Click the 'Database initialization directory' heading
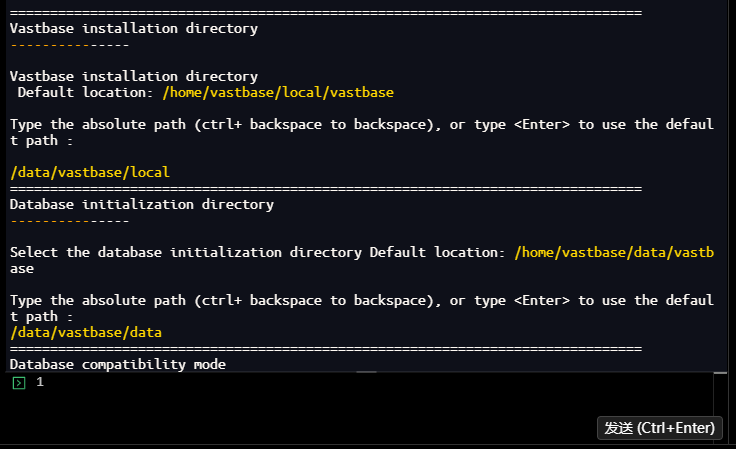Image resolution: width=736 pixels, height=449 pixels. (142, 205)
